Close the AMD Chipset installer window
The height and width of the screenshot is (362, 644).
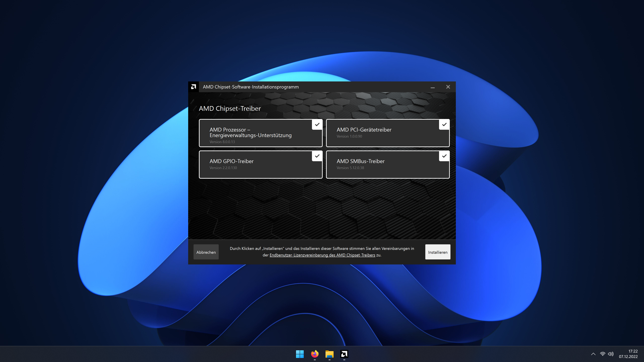(x=448, y=87)
